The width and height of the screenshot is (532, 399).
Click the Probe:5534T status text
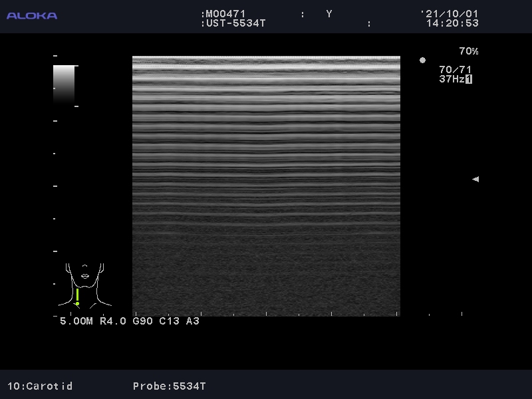(170, 386)
